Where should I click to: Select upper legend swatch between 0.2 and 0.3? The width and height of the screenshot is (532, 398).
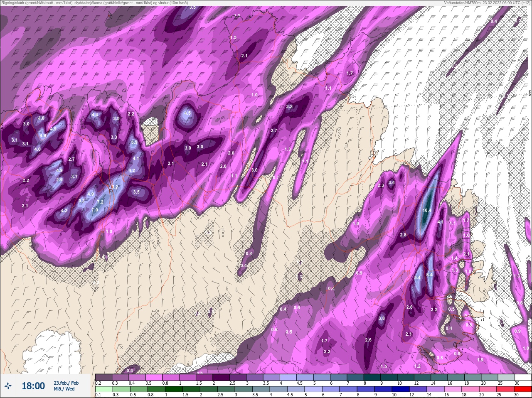tap(103, 378)
